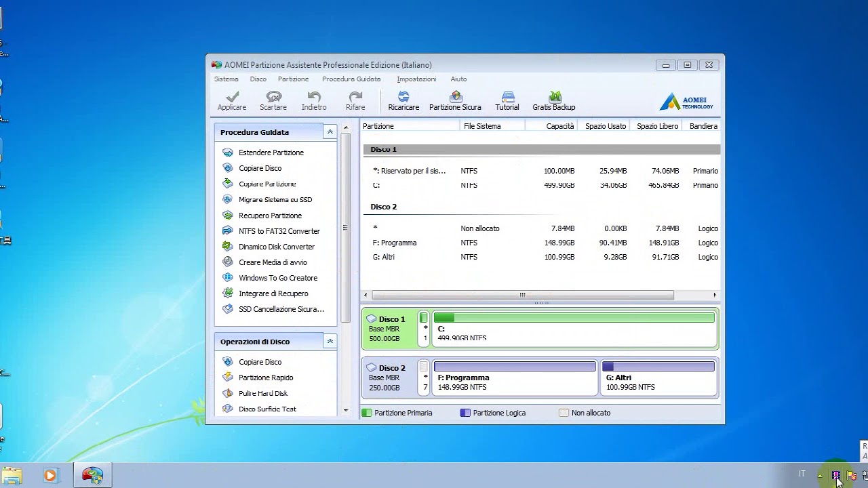Click the IT language indicator
Screen dimensions: 868x488
click(x=802, y=474)
